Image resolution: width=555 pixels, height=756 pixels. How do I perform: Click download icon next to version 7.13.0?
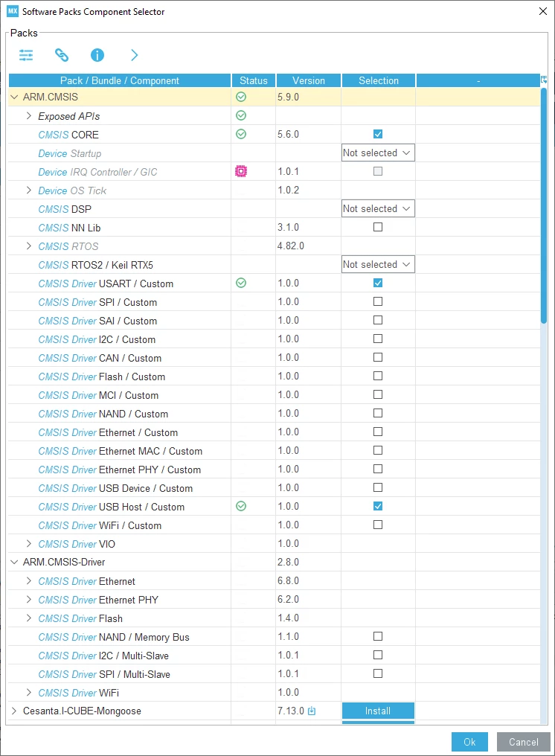coord(312,711)
